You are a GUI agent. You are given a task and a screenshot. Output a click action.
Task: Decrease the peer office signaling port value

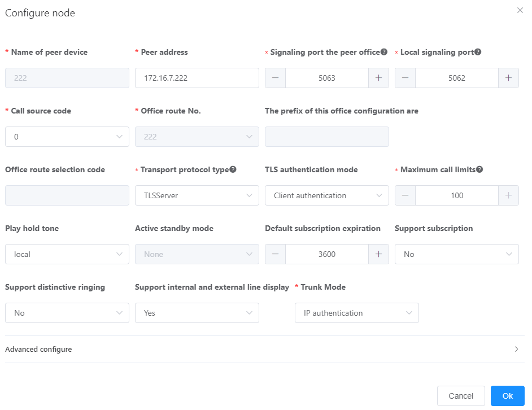(x=276, y=78)
